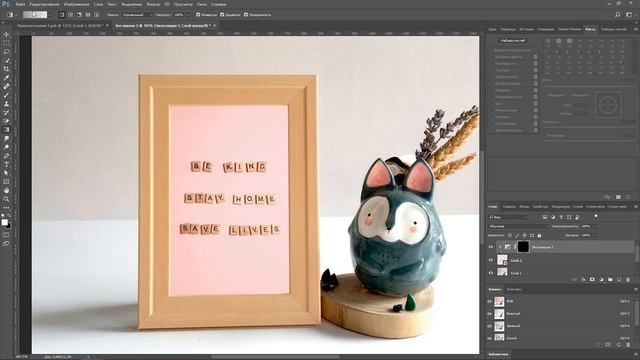Viewport: 640px width, 360px height.
Task: Open the gradient preset picker arrow
Action: [50, 15]
